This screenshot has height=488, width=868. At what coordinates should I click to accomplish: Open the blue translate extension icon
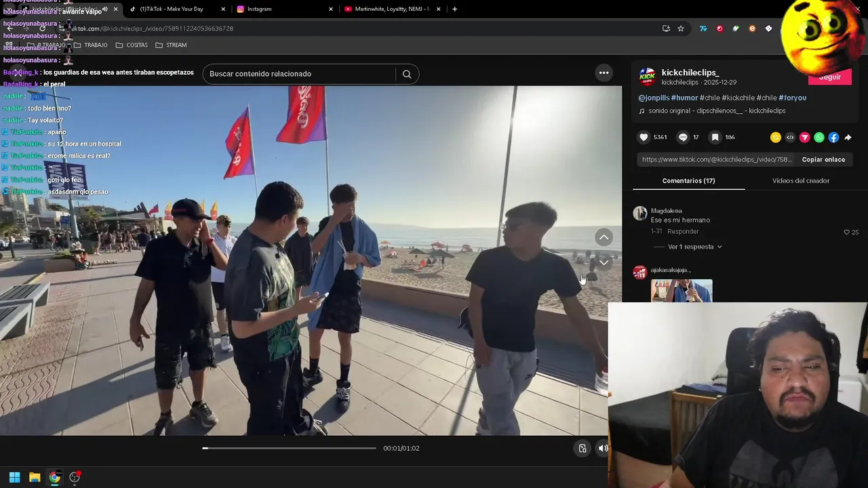(x=703, y=28)
